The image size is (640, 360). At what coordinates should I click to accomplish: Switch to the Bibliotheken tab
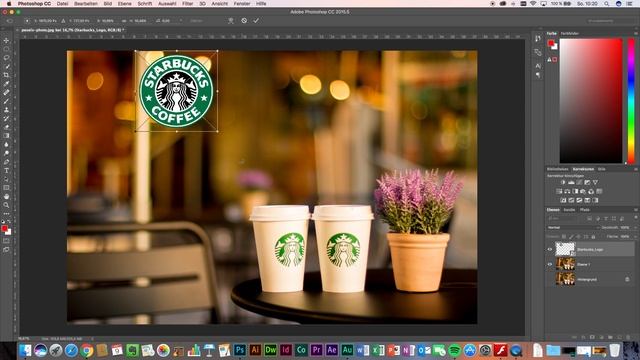558,169
